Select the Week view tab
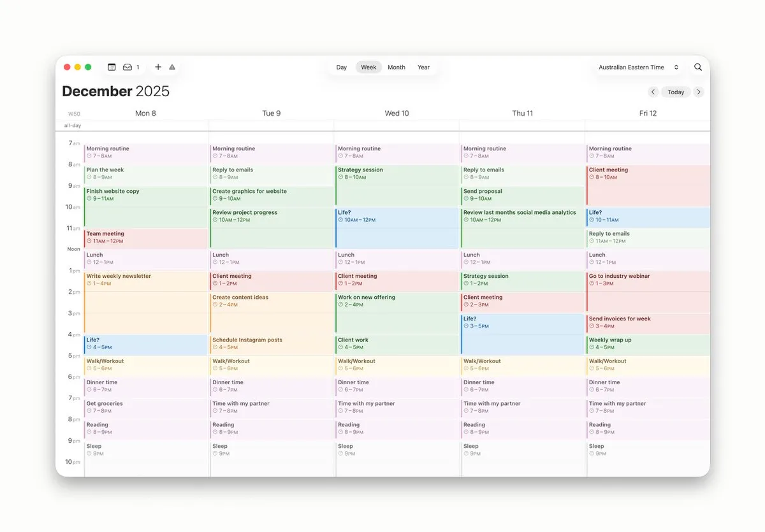765x532 pixels. (x=368, y=67)
